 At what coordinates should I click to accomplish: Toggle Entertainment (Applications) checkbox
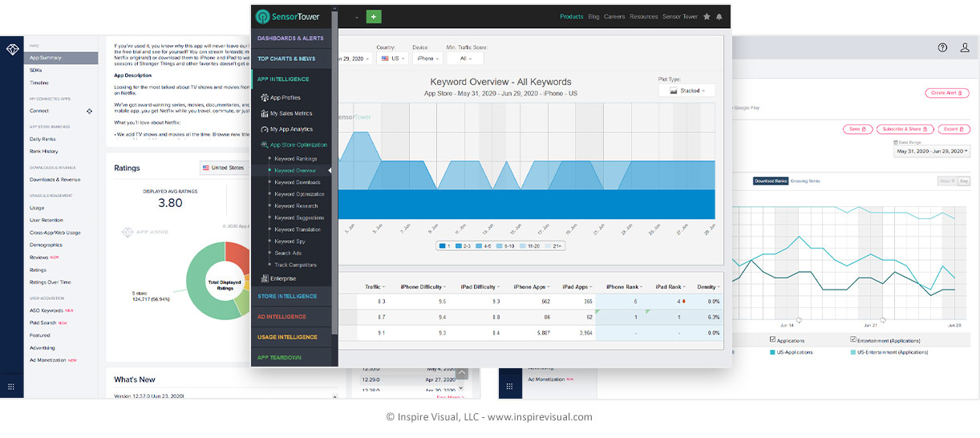coord(853,340)
